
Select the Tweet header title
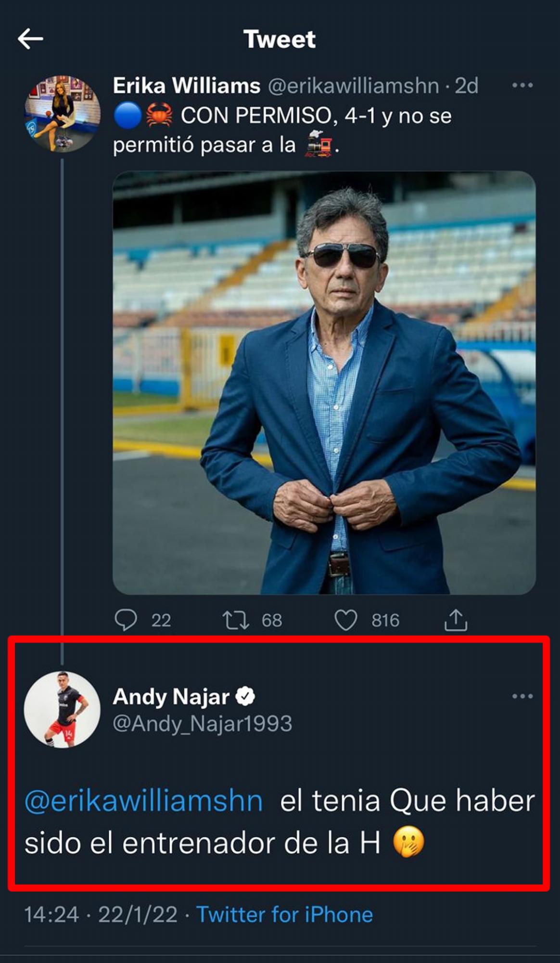click(x=280, y=40)
